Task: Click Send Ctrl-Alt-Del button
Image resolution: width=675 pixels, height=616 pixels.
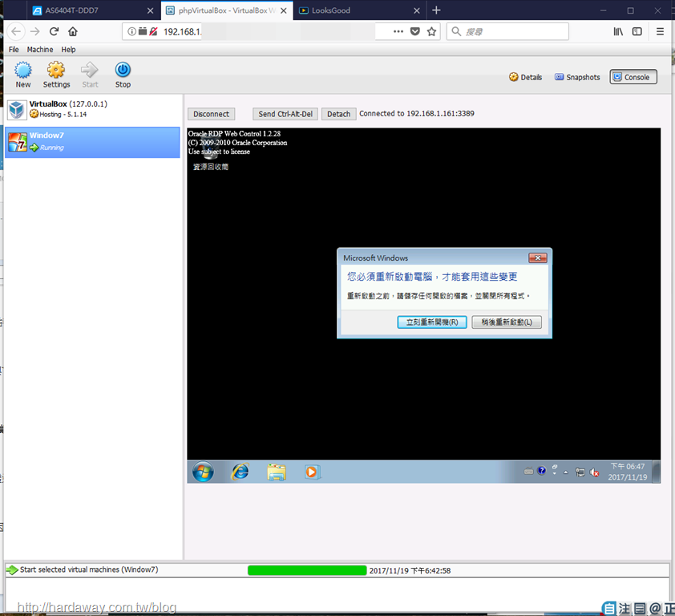Action: (285, 114)
